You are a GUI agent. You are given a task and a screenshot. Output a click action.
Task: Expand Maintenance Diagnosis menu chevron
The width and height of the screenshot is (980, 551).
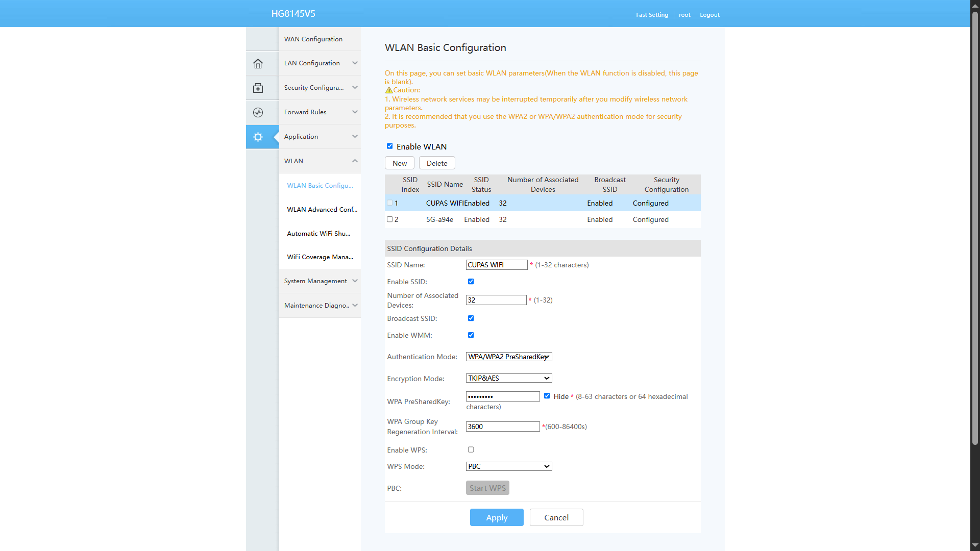pos(355,306)
